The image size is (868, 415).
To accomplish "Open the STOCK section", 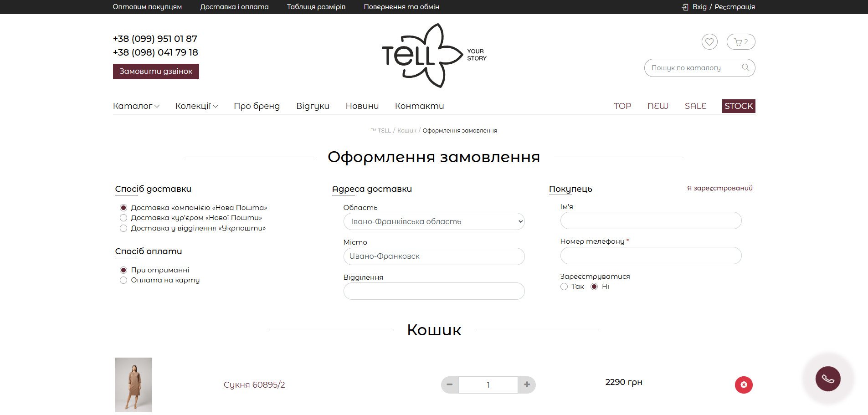I will [x=739, y=106].
